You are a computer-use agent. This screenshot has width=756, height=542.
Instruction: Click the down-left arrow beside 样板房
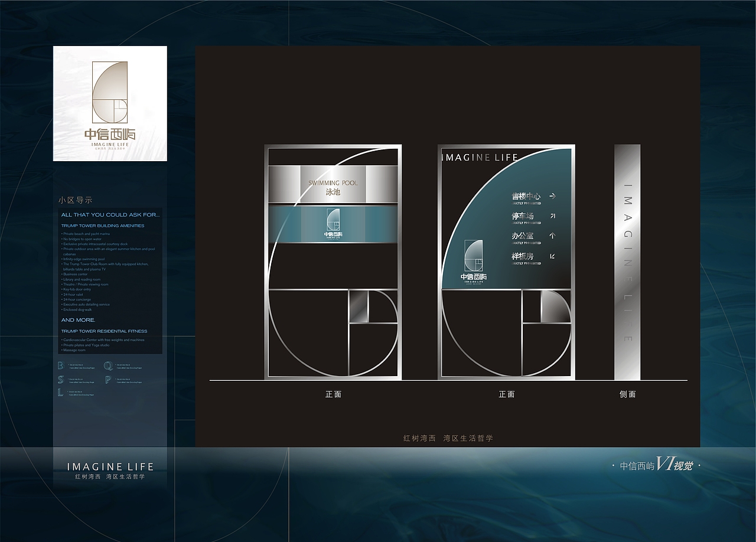(552, 256)
